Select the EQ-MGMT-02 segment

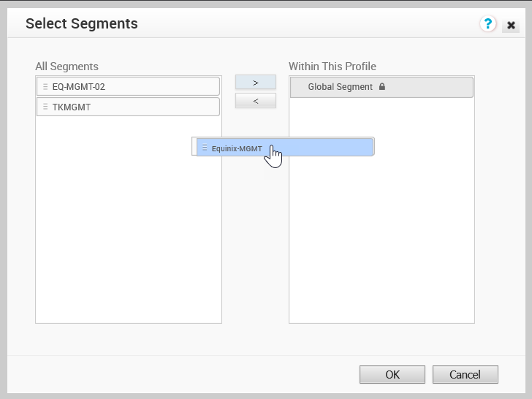pyautogui.click(x=129, y=86)
